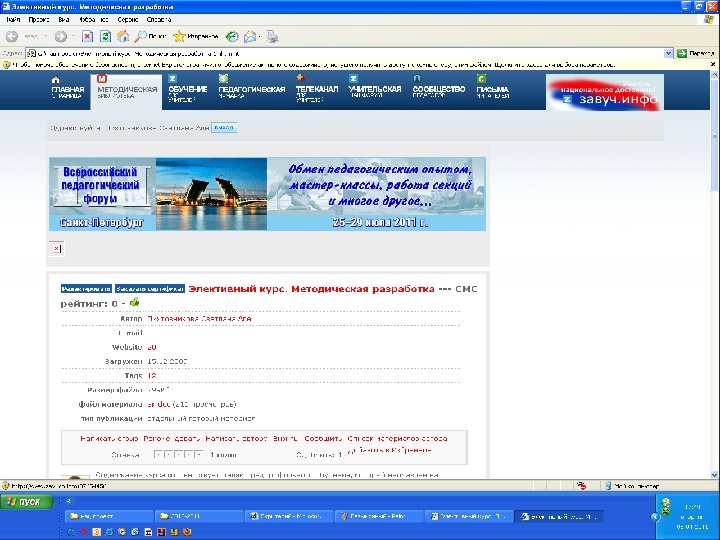720x540 pixels.
Task: Open the Forward button history dropdown arrow
Action: pos(73,36)
